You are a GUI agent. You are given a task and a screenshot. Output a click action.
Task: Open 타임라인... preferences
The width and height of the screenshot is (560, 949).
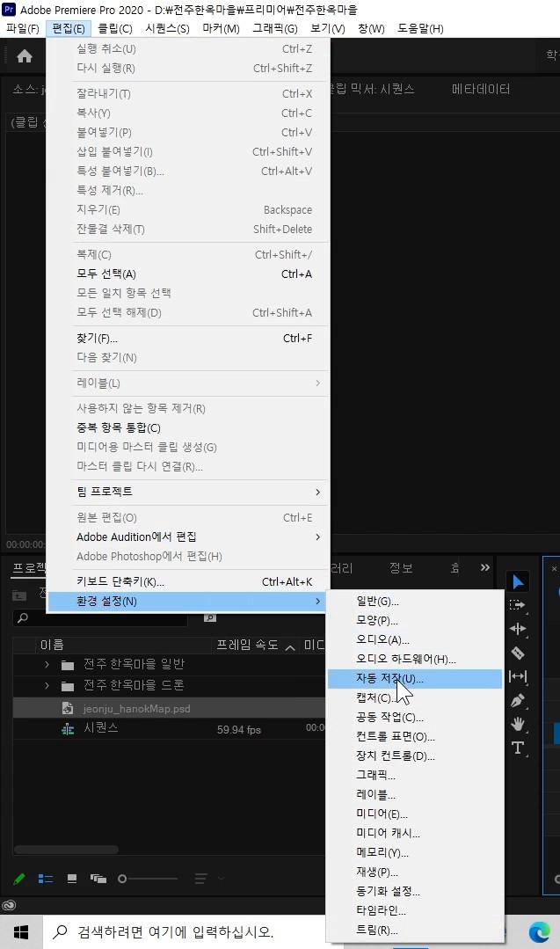coord(415,910)
